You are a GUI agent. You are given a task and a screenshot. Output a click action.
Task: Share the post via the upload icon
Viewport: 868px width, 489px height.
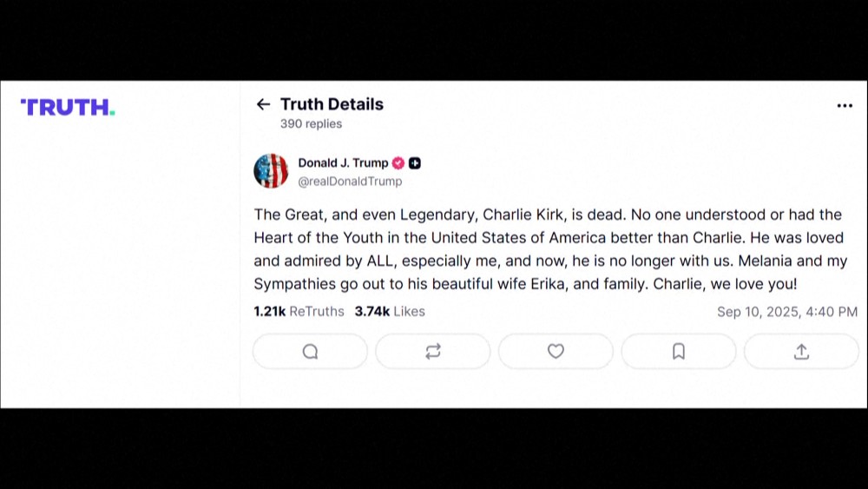coord(801,351)
